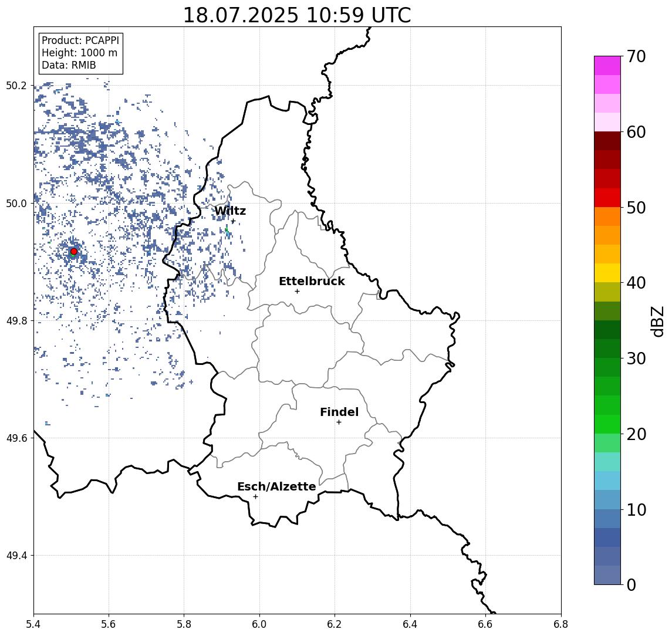Viewport: 672px width, 636px height.
Task: Click the bright red colorbar segment above 50
Action: (x=607, y=198)
